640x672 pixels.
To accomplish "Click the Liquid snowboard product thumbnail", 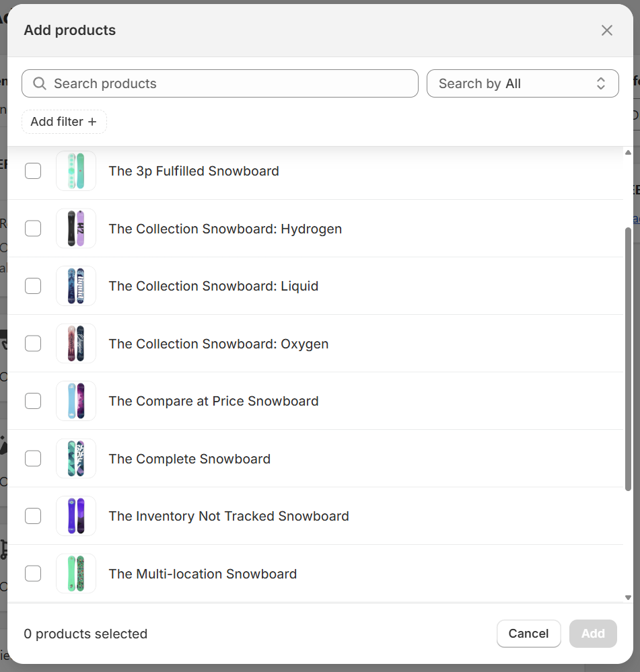I will [x=76, y=286].
